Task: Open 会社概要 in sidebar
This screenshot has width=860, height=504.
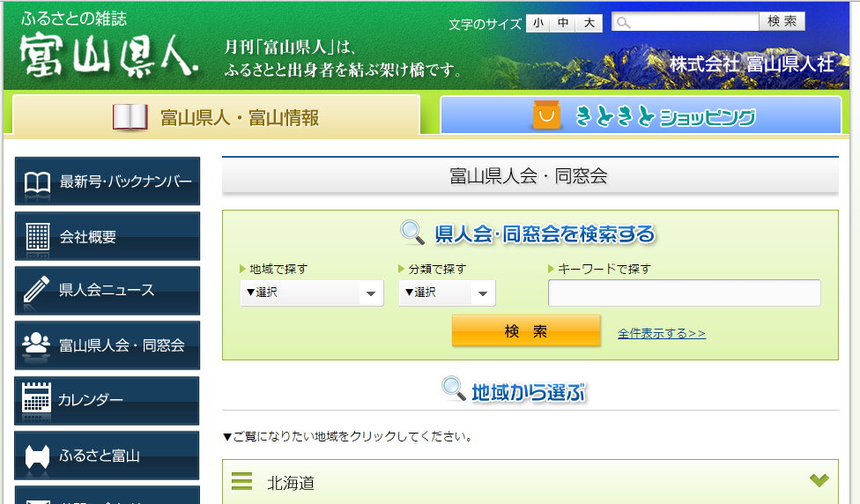Action: click(107, 236)
